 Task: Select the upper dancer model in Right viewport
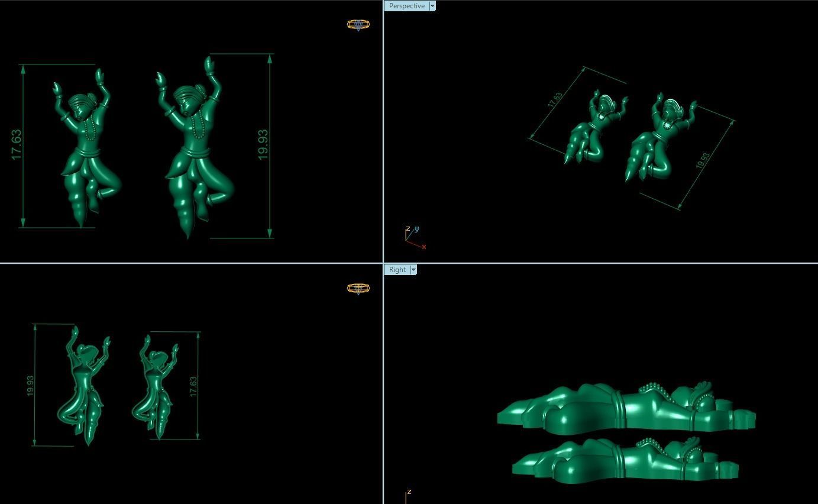click(x=627, y=407)
